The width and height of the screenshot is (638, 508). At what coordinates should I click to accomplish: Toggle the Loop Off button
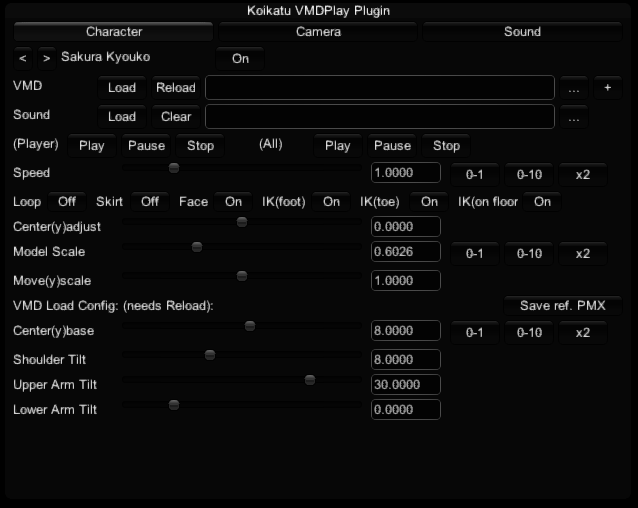[67, 201]
